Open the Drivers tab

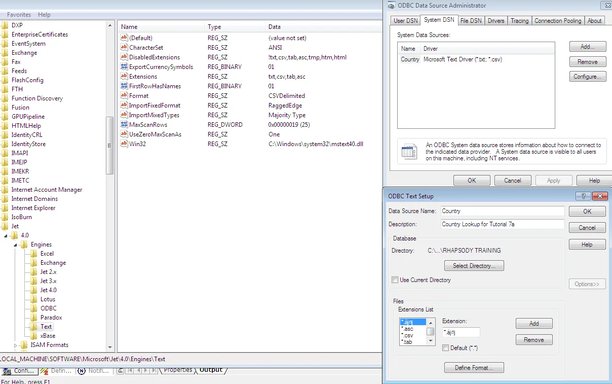496,21
